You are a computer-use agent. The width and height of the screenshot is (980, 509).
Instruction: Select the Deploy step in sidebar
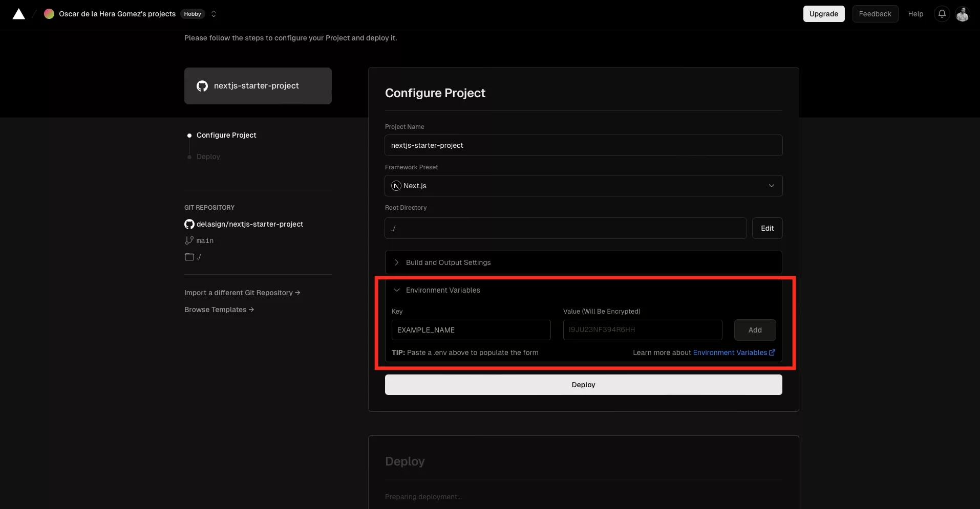coord(208,157)
